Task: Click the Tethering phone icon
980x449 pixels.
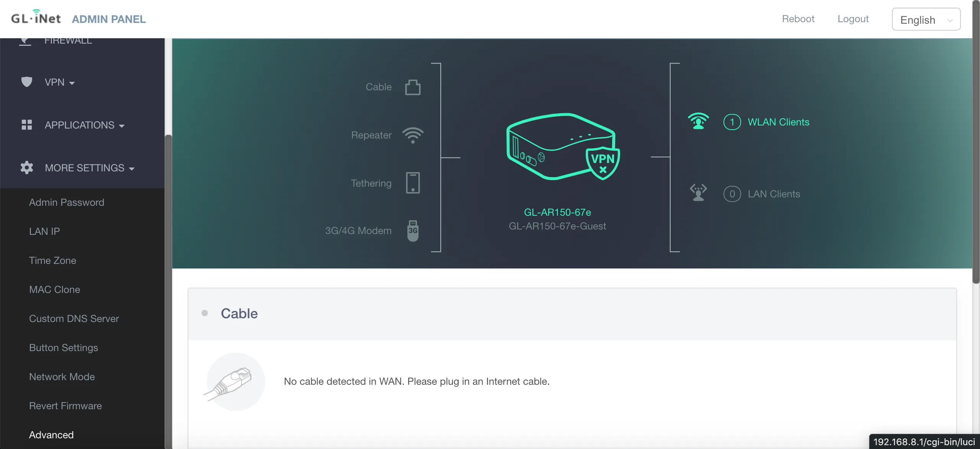Action: [413, 183]
